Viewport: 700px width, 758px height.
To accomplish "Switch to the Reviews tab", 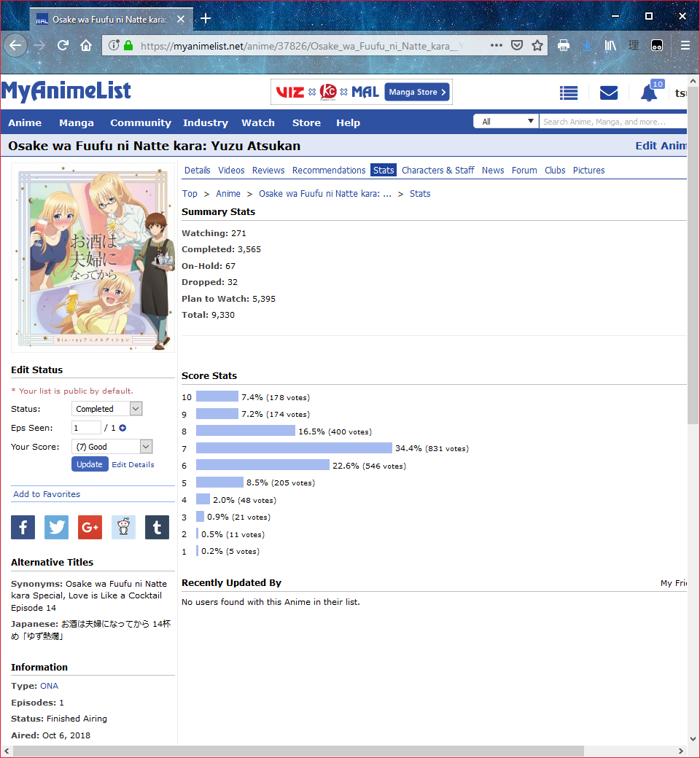I will point(268,170).
